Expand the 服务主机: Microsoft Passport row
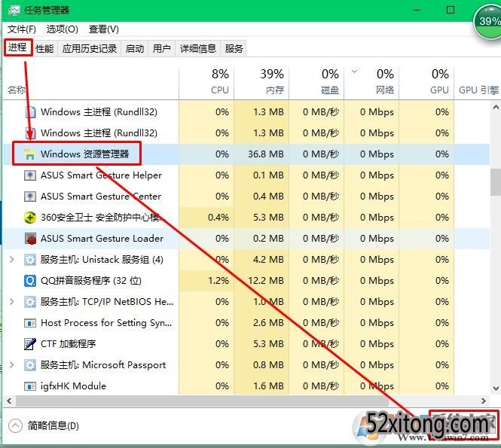 [12, 365]
